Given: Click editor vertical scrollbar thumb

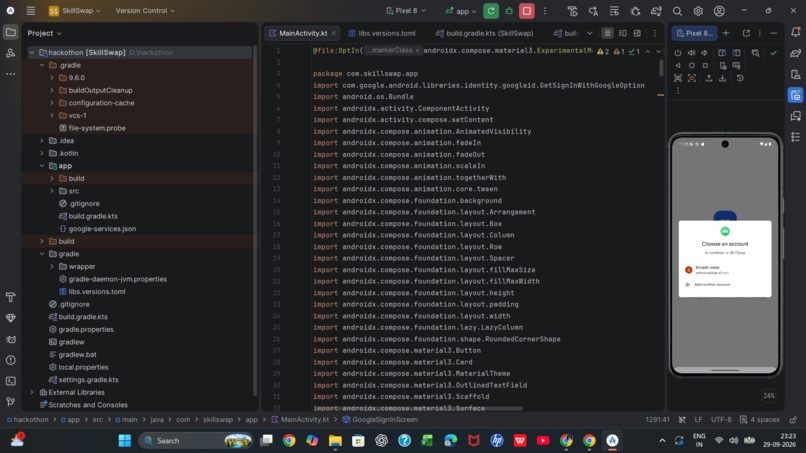Looking at the screenshot, I should click(x=661, y=67).
